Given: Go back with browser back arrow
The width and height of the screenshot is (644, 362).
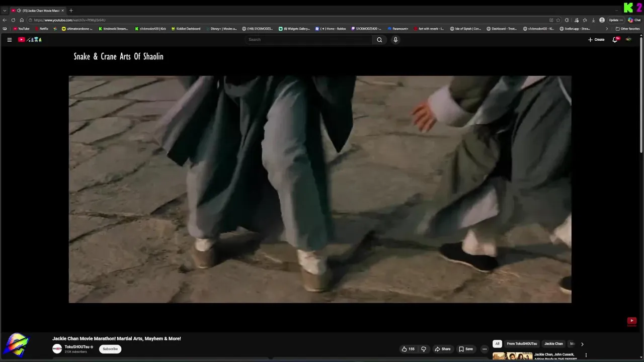Looking at the screenshot, I should pyautogui.click(x=5, y=20).
